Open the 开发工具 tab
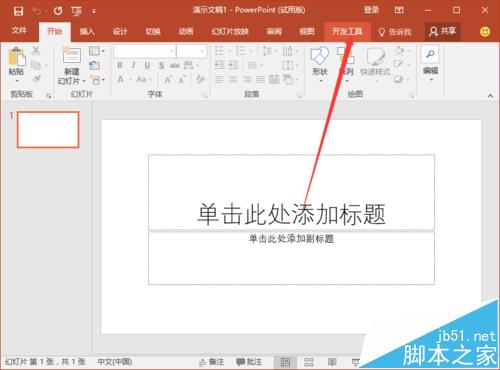This screenshot has width=500, height=370. pyautogui.click(x=347, y=32)
